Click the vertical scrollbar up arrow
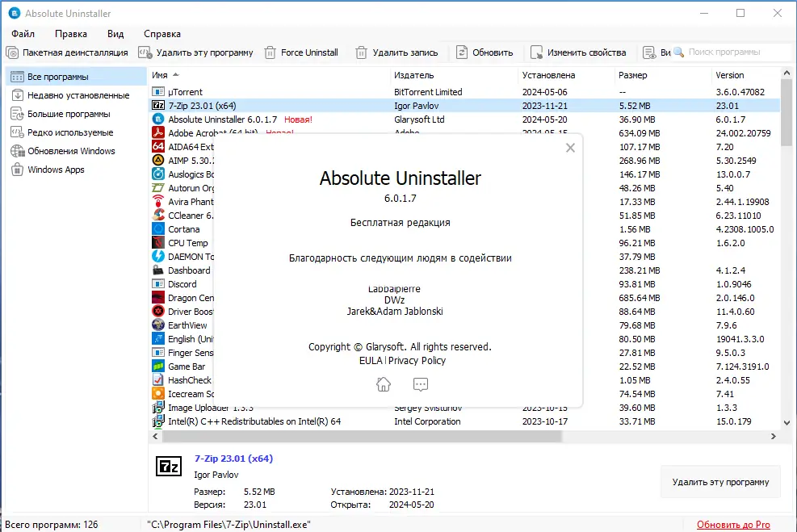 tap(787, 73)
